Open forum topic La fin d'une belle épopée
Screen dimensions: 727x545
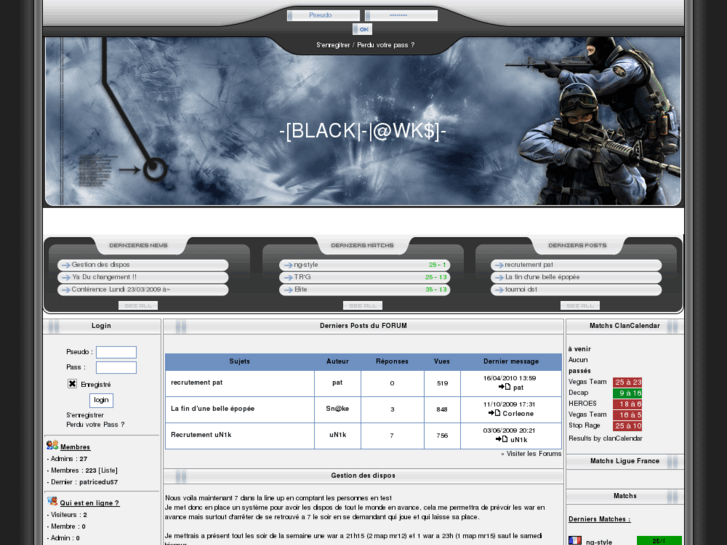212,409
